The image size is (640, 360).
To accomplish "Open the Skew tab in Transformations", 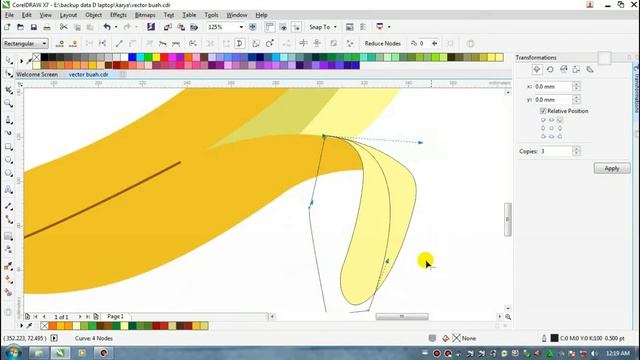I will point(590,69).
